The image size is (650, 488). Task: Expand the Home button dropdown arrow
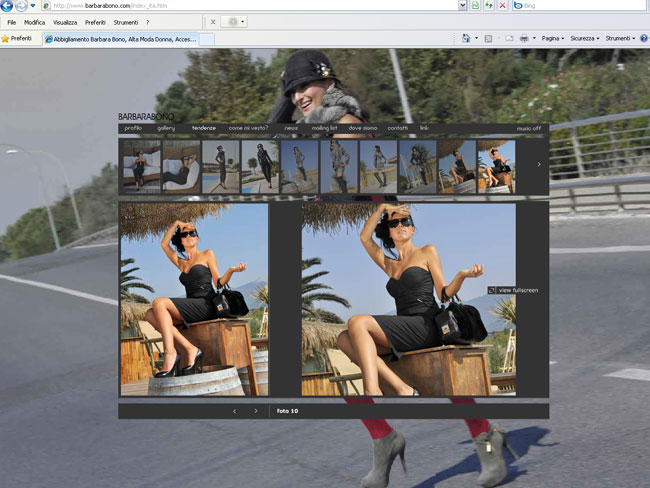click(x=476, y=38)
